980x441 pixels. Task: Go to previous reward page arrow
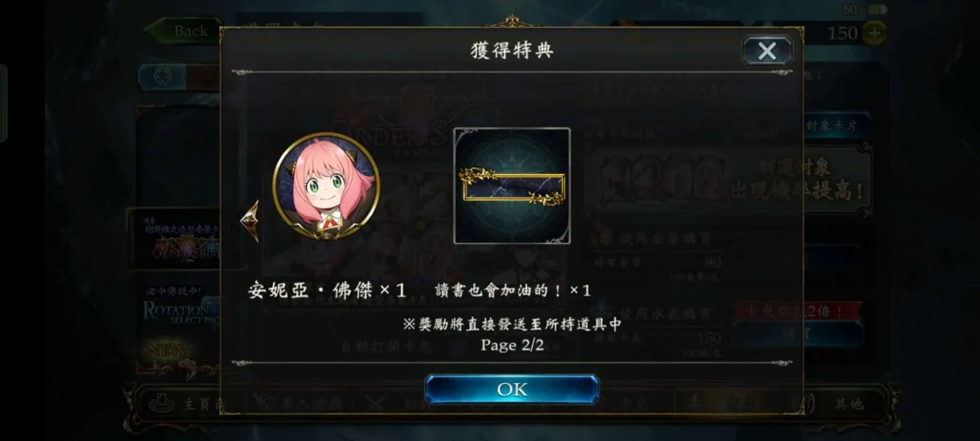click(250, 220)
